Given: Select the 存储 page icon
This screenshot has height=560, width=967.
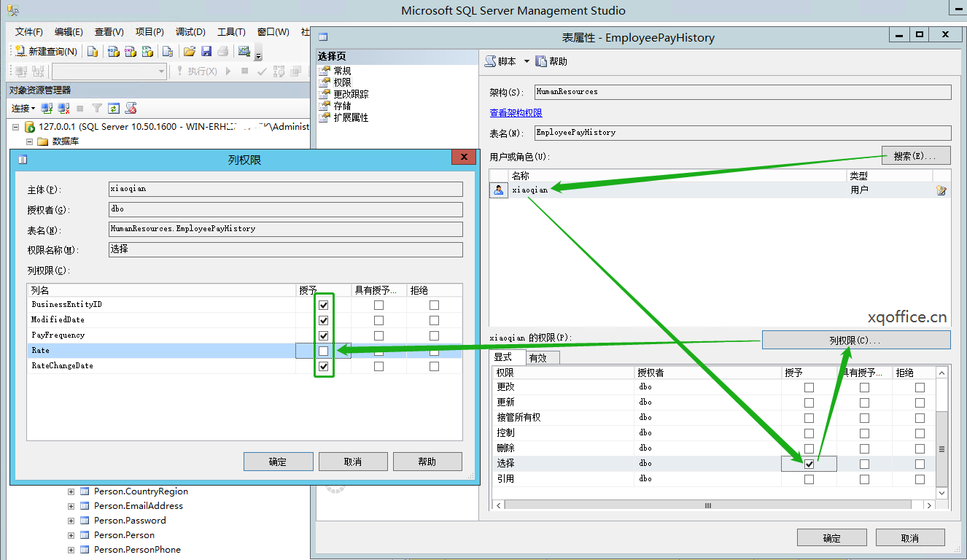Looking at the screenshot, I should pyautogui.click(x=325, y=106).
